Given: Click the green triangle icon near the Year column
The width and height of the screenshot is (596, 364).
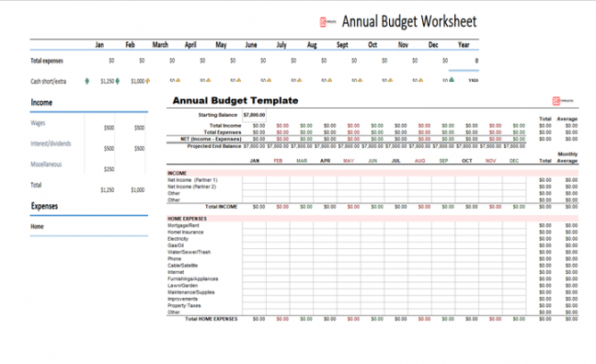Looking at the screenshot, I should (x=452, y=80).
